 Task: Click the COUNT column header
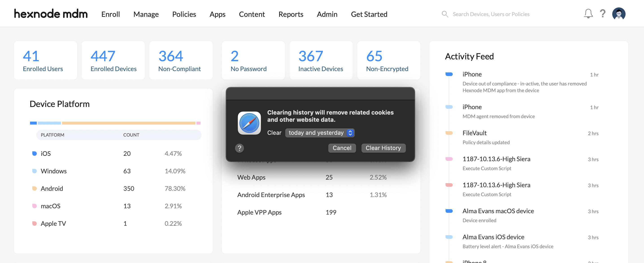[x=131, y=135]
